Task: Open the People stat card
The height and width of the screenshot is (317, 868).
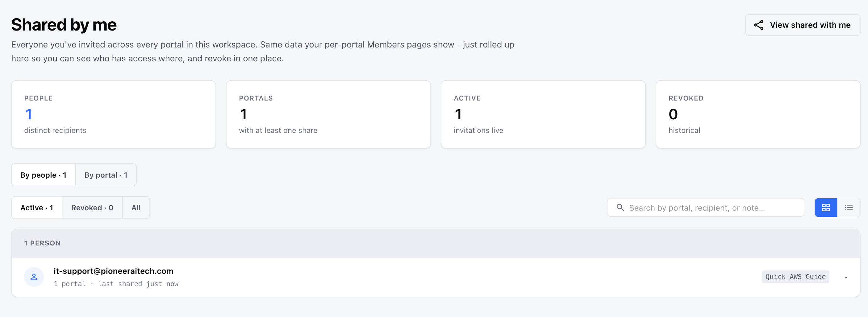Action: pos(114,114)
